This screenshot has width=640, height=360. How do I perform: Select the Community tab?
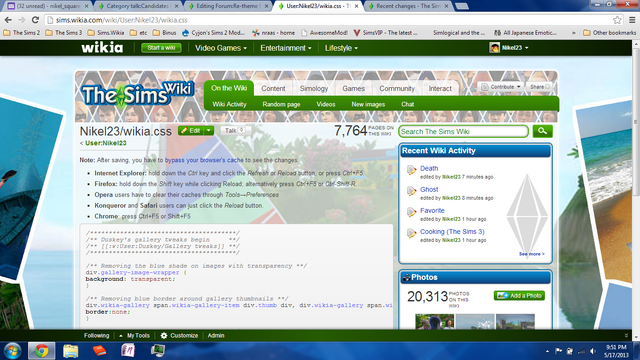(x=397, y=89)
